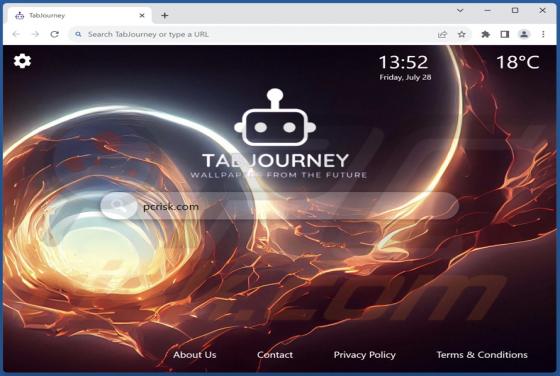Bookmark this tab with star icon
This screenshot has width=560, height=376.
coord(462,34)
